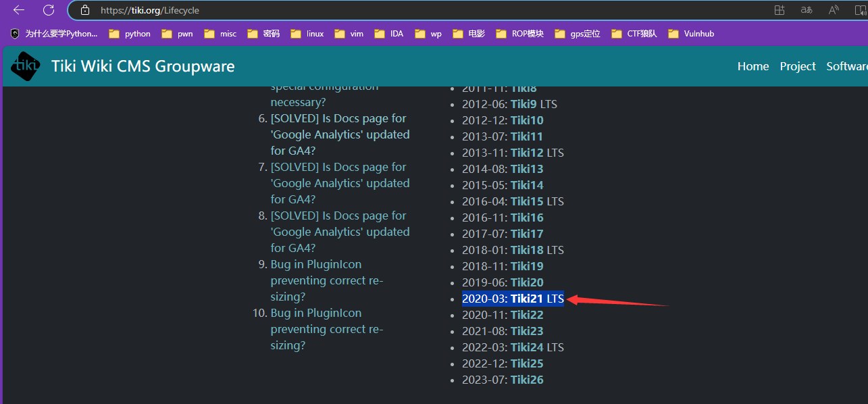Click the browser back arrow
The width and height of the screenshot is (868, 404).
click(x=19, y=10)
